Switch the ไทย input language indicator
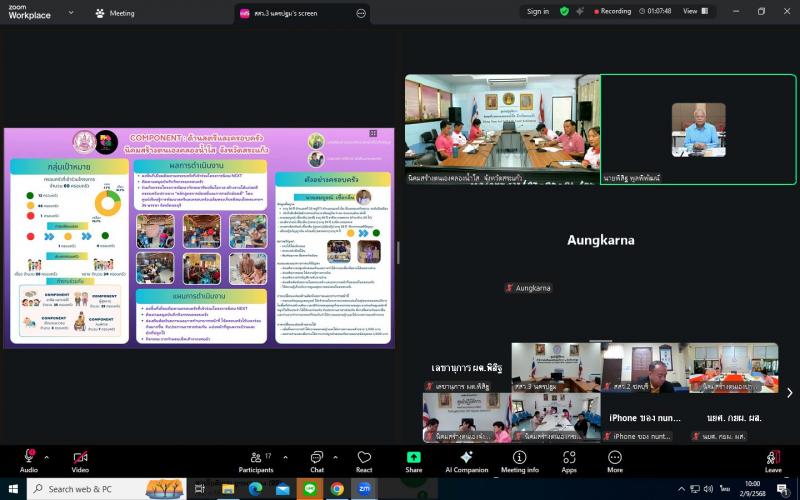The width and height of the screenshot is (800, 500). click(725, 489)
